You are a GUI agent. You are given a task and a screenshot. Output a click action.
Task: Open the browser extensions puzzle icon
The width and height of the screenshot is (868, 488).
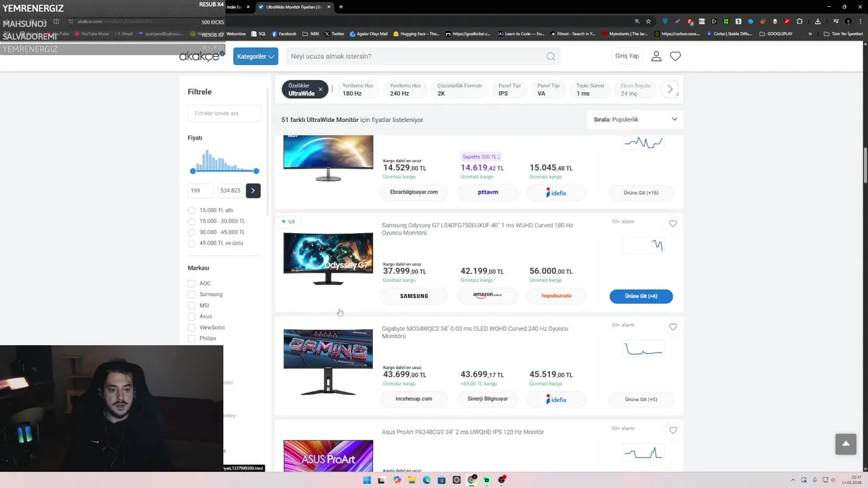coord(800,21)
